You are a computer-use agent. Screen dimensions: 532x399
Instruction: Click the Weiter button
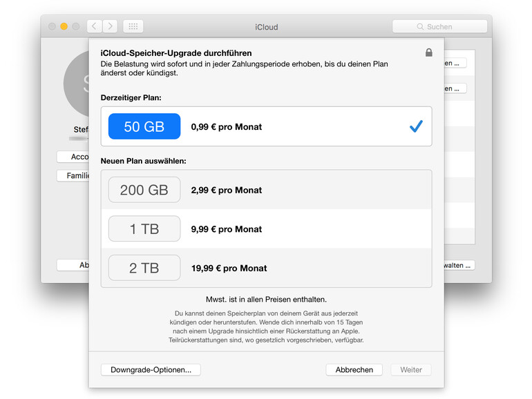(411, 369)
